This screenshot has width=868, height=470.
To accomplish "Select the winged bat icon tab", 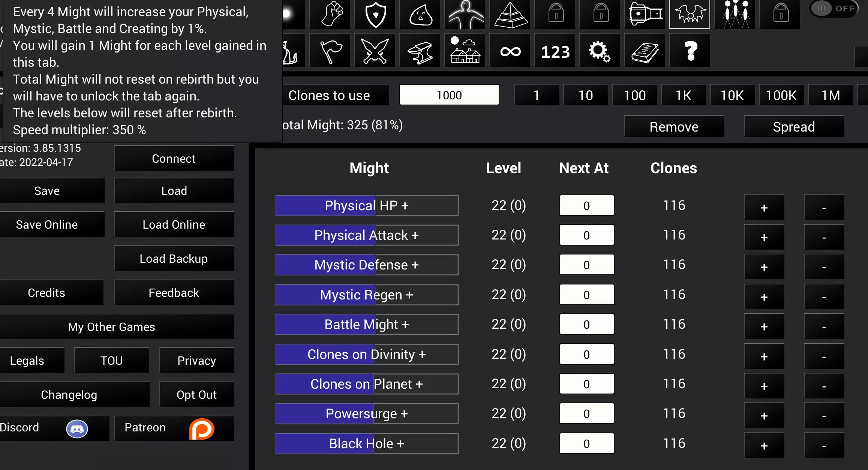I will pyautogui.click(x=690, y=15).
